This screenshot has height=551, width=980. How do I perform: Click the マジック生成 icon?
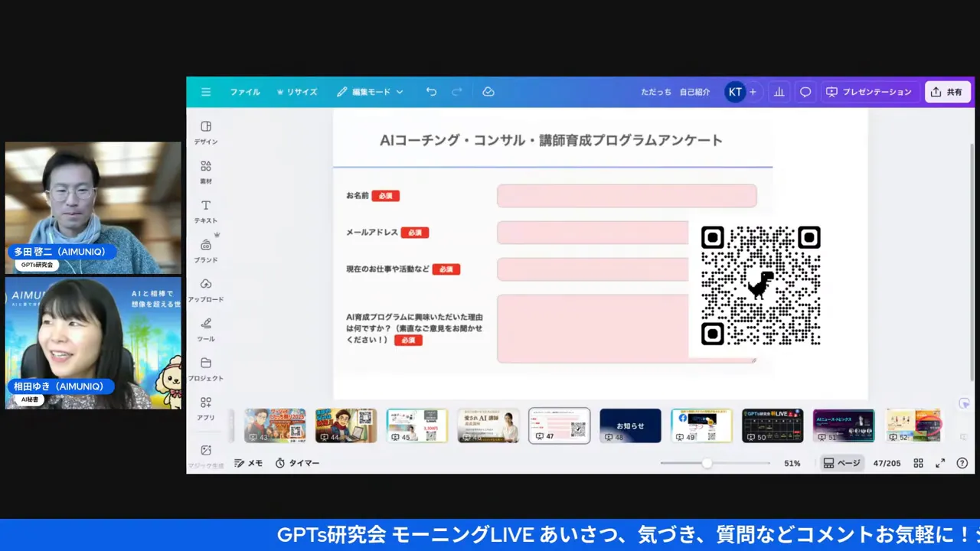(205, 451)
